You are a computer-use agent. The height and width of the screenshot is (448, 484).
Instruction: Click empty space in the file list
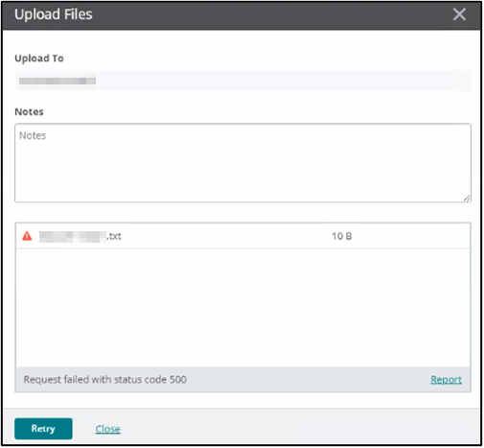coord(242,307)
